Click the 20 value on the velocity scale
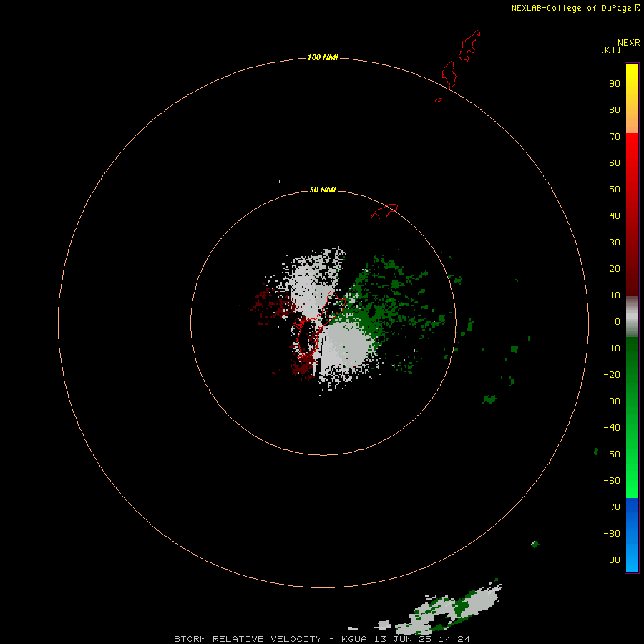 point(615,269)
